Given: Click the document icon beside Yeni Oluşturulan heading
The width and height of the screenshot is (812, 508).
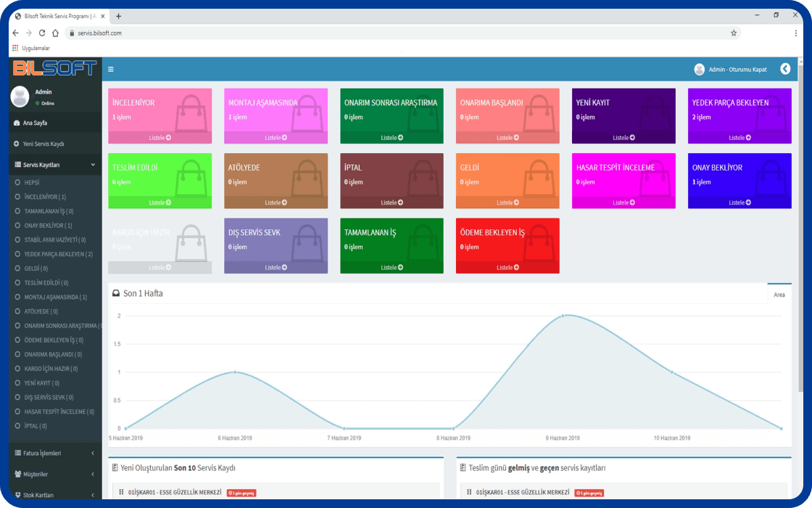Looking at the screenshot, I should coord(115,467).
